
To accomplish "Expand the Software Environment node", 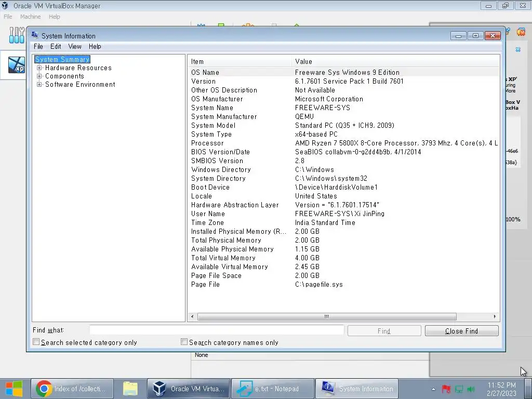I will click(39, 85).
